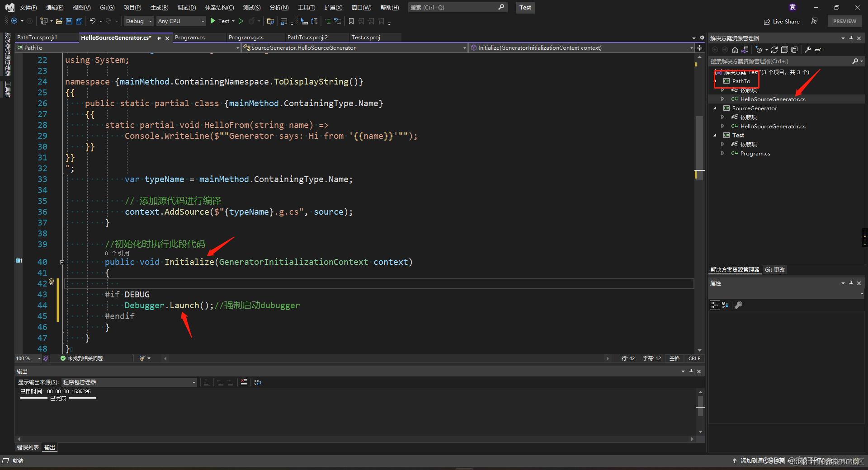Click the Home icon in Solution Explorer
The image size is (868, 470).
(735, 50)
